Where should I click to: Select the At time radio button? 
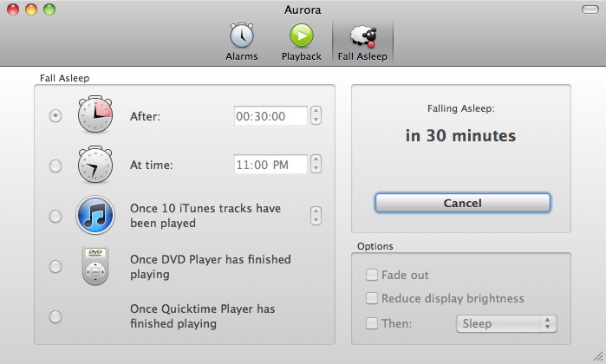click(x=55, y=166)
